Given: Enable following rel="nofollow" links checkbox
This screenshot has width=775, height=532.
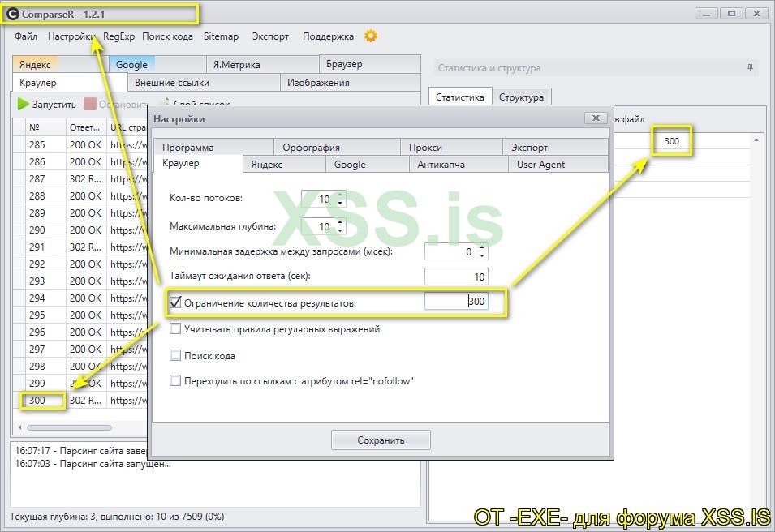Looking at the screenshot, I should [x=175, y=380].
